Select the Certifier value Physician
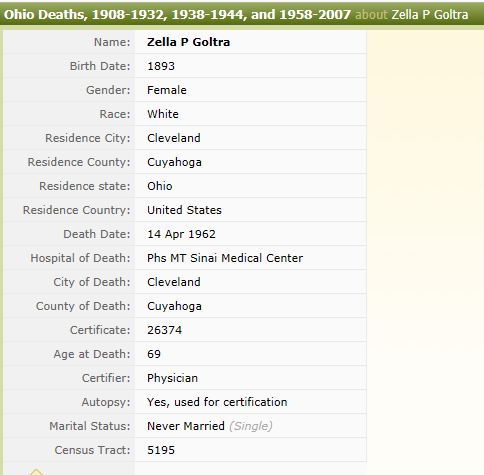 pos(173,378)
